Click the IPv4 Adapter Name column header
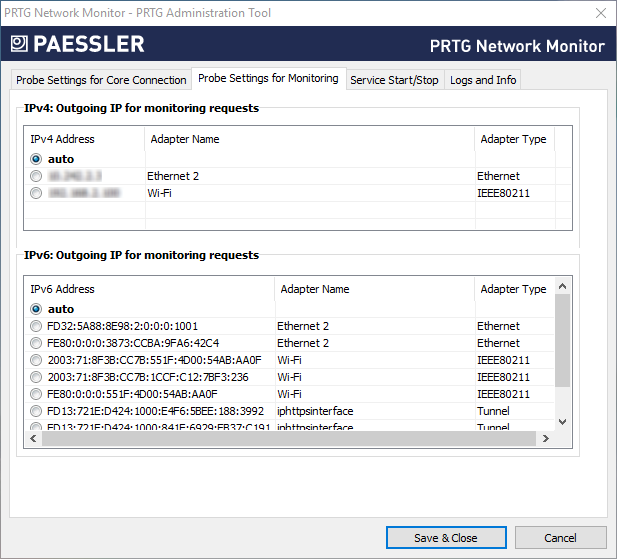 tap(309, 139)
